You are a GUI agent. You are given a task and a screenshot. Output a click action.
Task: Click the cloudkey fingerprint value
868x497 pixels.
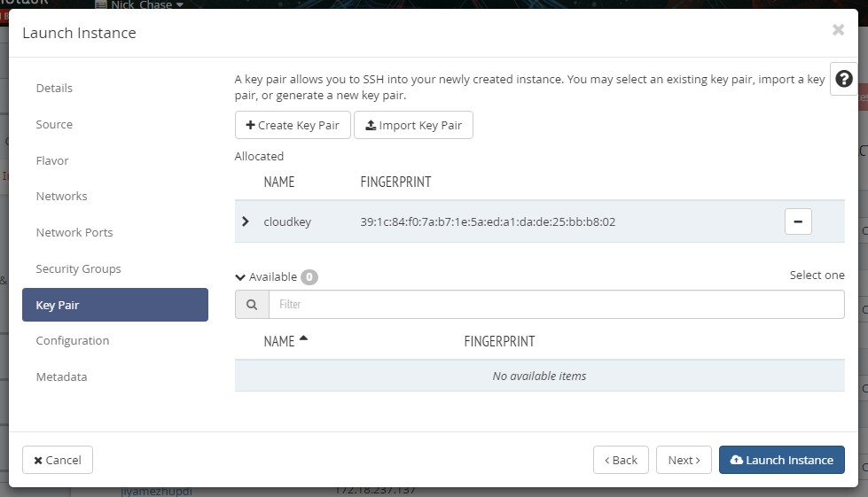[x=488, y=221]
